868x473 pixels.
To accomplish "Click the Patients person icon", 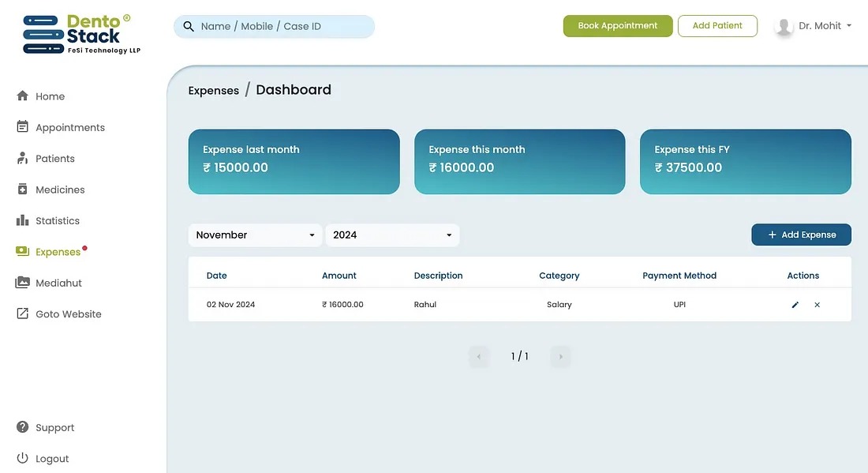I will click(x=23, y=158).
